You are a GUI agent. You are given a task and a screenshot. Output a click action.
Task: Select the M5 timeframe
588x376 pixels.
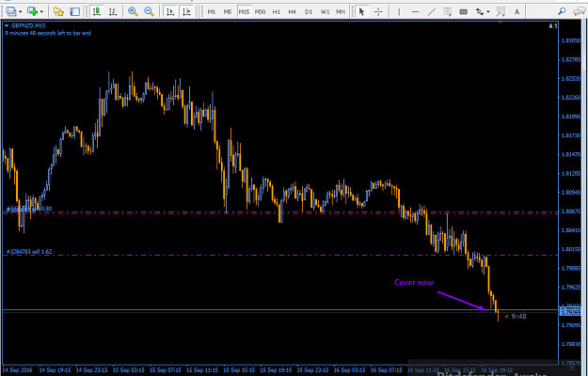(228, 12)
